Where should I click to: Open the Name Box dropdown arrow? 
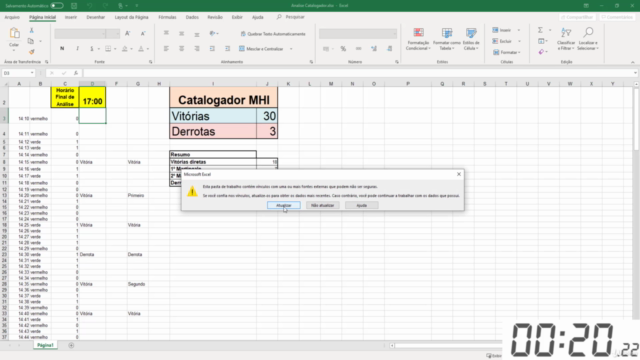[x=32, y=73]
